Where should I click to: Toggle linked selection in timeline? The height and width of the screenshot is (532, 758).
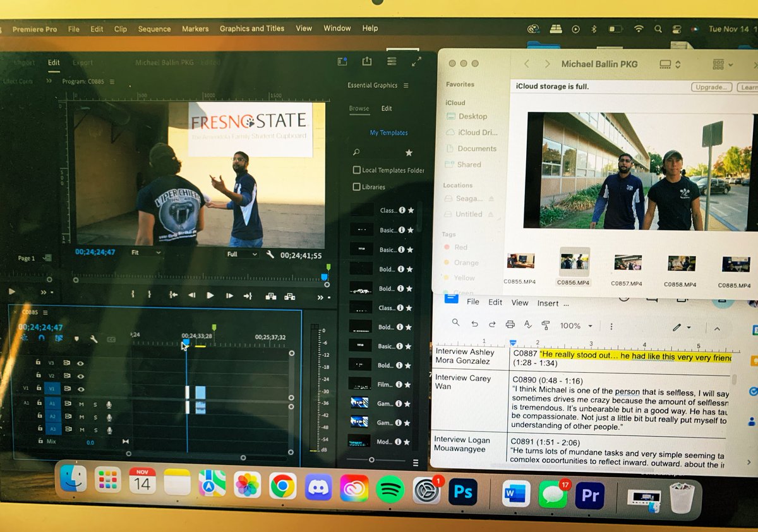click(x=59, y=338)
